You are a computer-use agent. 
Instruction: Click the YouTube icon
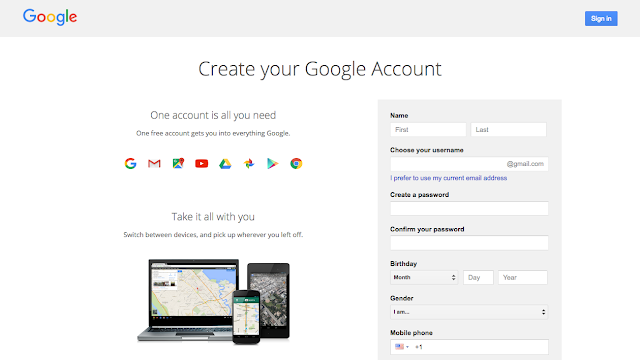coord(202,164)
